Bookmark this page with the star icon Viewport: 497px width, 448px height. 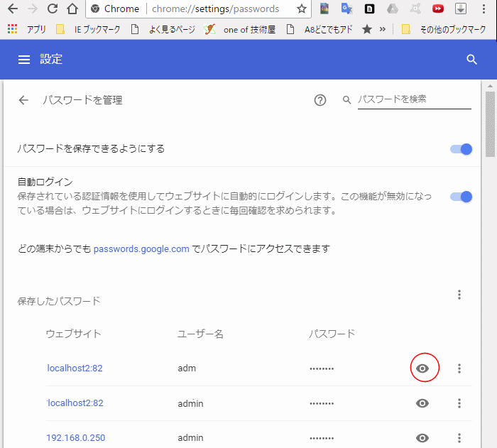coord(302,9)
